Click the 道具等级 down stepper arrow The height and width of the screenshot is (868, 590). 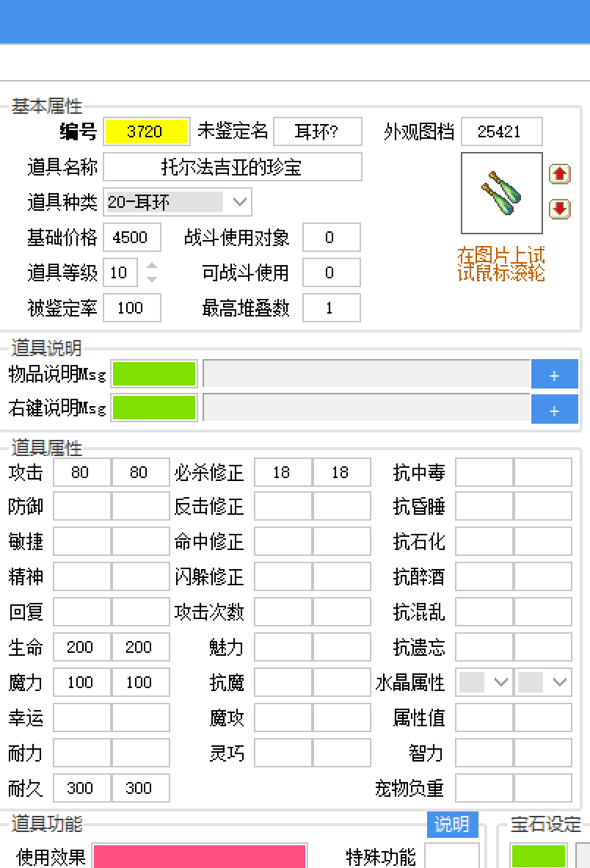tap(151, 277)
